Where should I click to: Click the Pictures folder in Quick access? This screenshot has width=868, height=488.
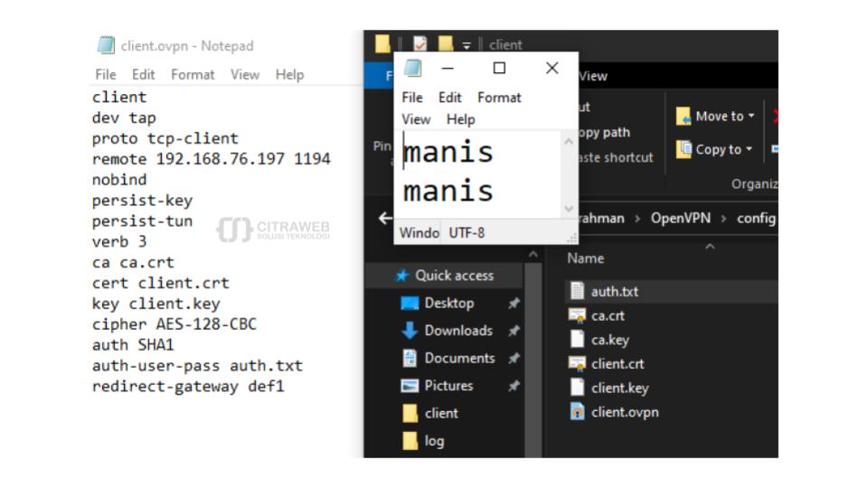click(x=448, y=386)
